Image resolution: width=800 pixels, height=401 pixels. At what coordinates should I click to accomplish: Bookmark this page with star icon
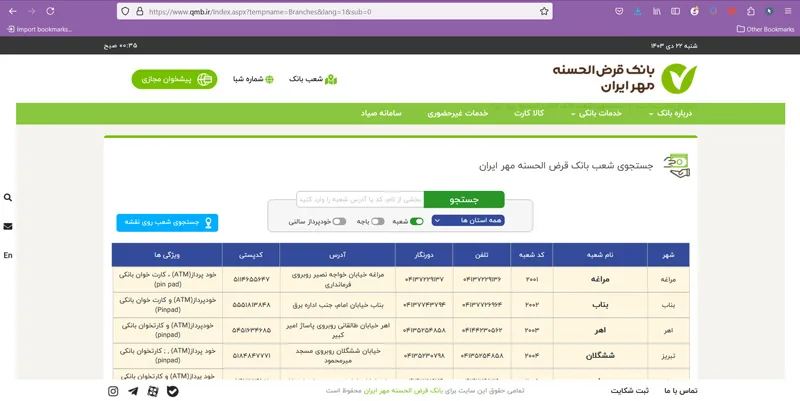click(x=544, y=11)
